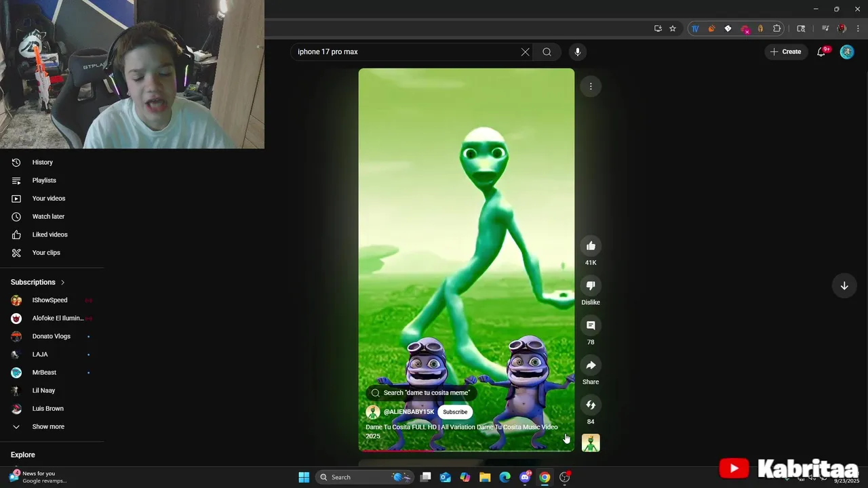Expand the Subscriptions section chevron
Viewport: 868px width, 488px height.
[63, 282]
